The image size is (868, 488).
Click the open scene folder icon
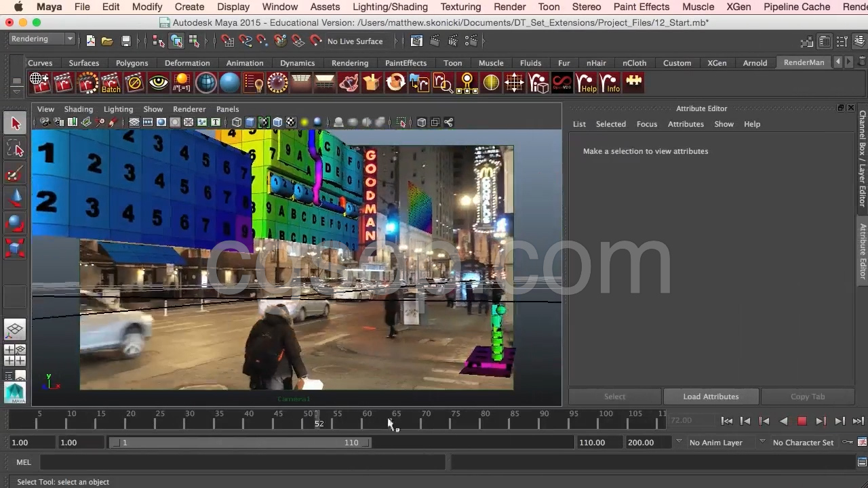pos(107,41)
